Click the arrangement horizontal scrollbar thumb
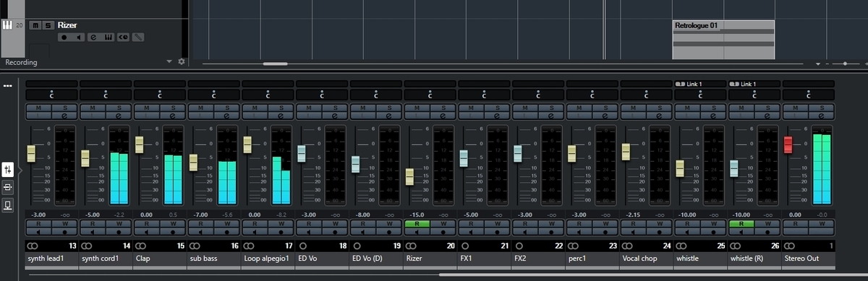 [x=275, y=64]
